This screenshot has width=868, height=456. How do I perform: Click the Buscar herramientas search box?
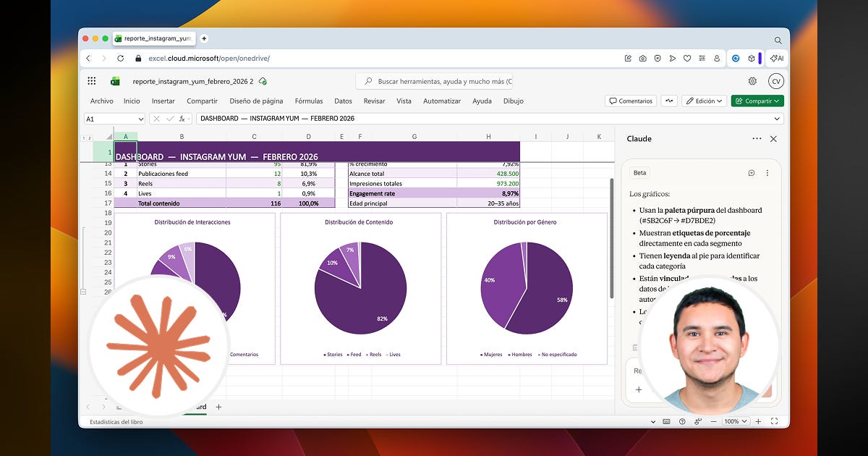point(434,82)
